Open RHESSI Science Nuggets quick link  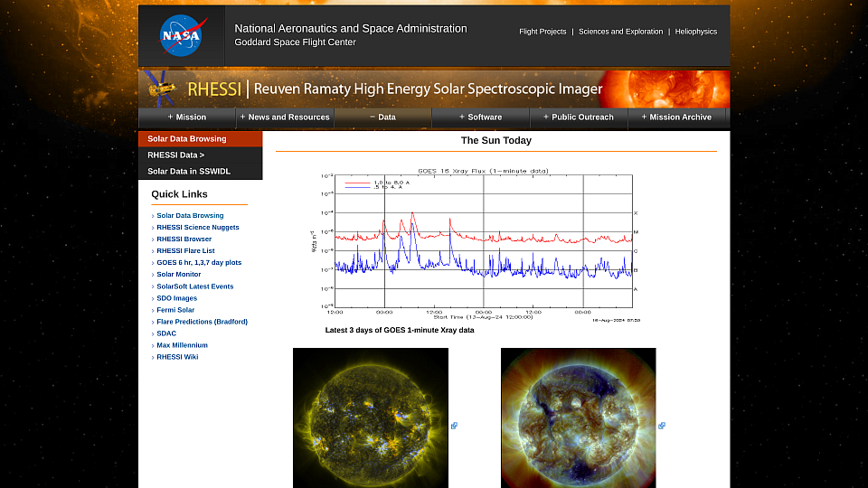pyautogui.click(x=198, y=228)
